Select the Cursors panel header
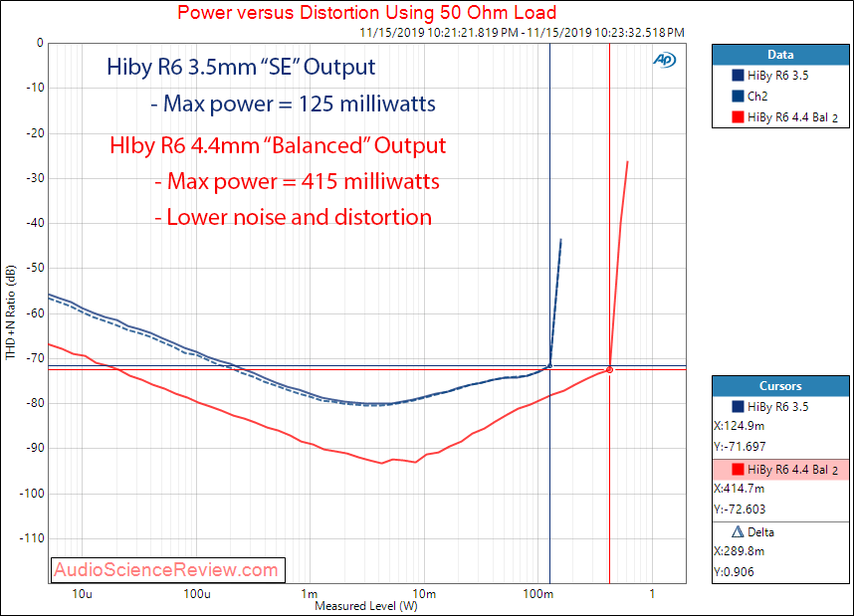 pyautogui.click(x=780, y=385)
